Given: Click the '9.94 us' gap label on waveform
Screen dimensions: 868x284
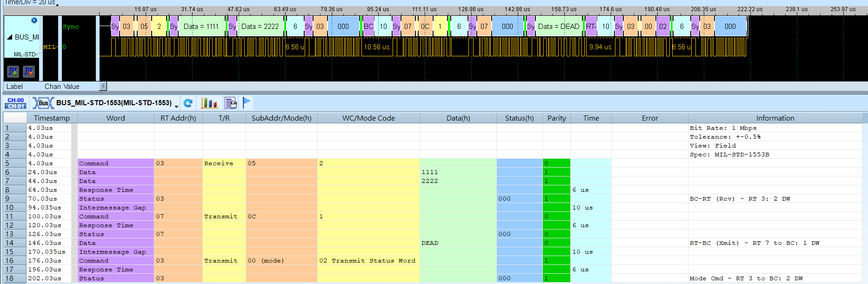Looking at the screenshot, I should click(600, 47).
